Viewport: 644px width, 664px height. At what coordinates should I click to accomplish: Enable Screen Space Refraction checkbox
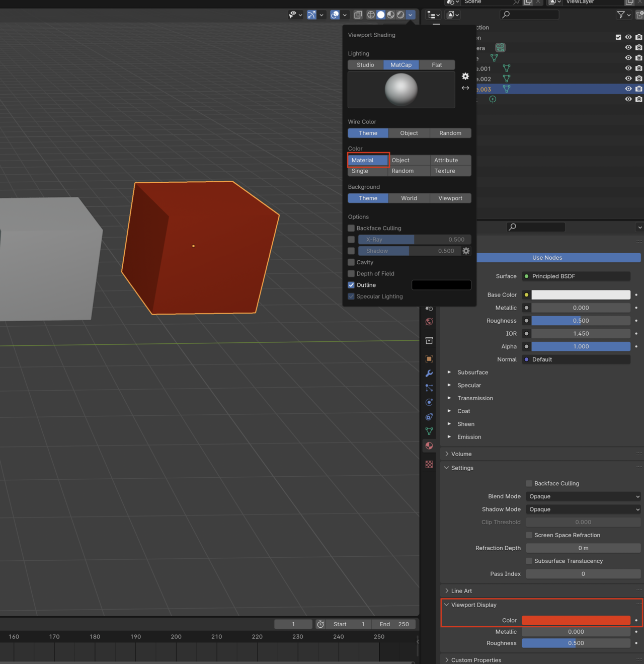tap(529, 535)
